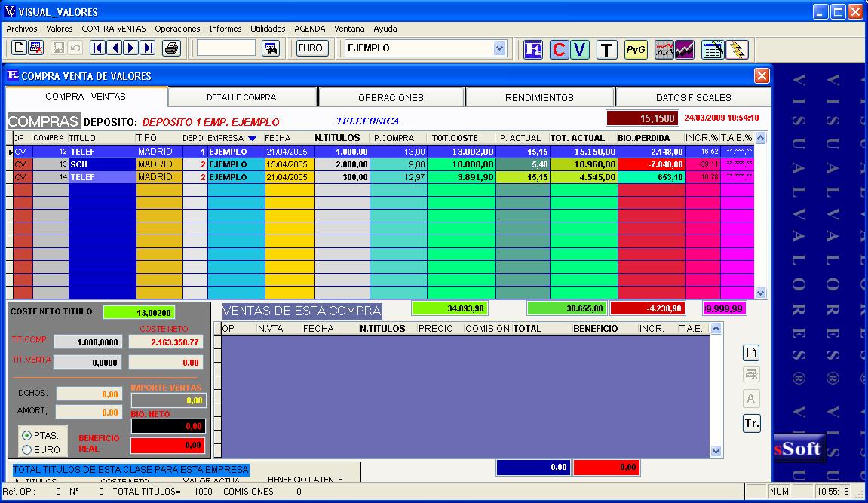Go to last record navigation icon
The image size is (868, 503).
click(148, 48)
